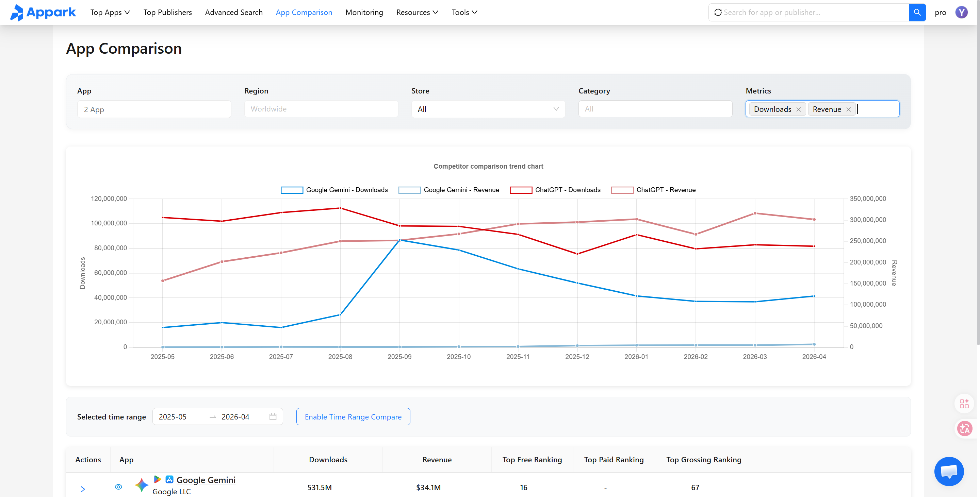Click the refresh icon in search box
980x497 pixels.
718,13
